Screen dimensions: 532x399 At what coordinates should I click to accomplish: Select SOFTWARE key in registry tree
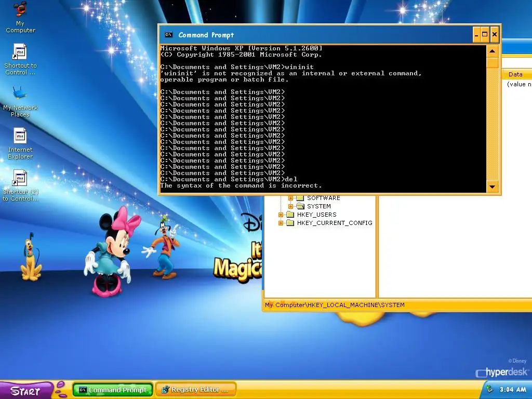[323, 198]
